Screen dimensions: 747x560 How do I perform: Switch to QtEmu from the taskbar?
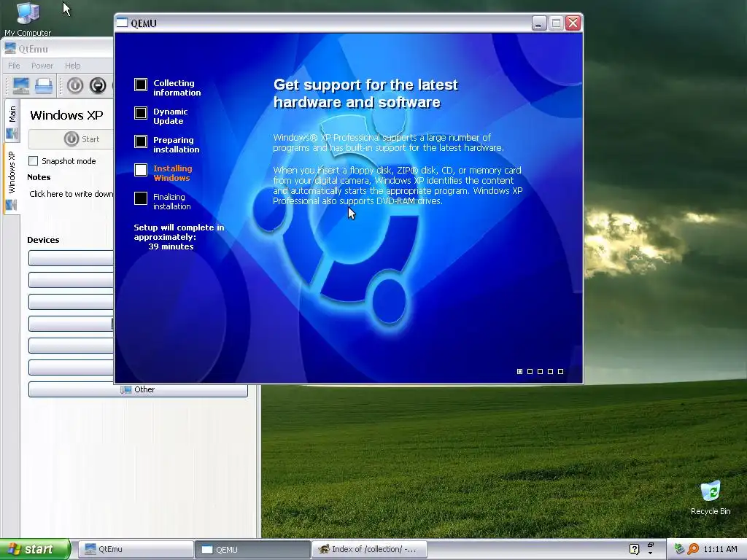pos(135,549)
